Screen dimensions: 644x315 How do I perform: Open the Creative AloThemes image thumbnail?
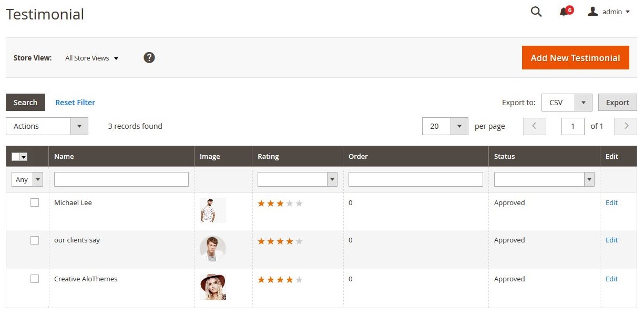point(213,287)
